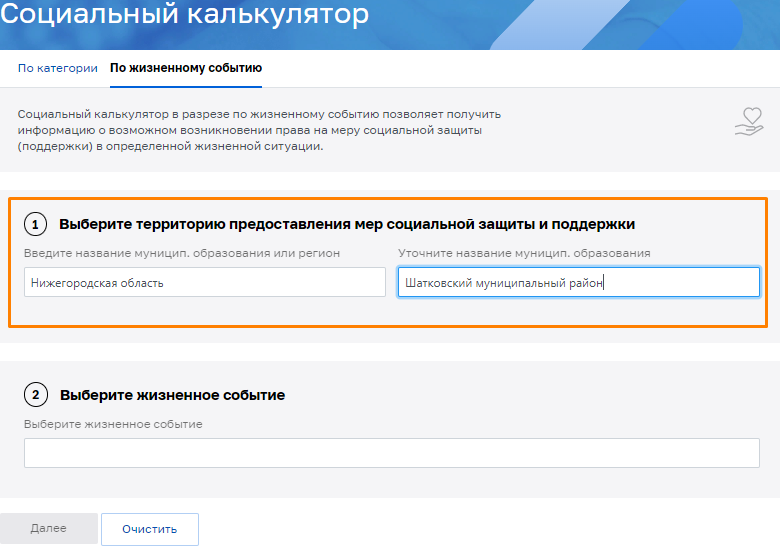Click the 'Далее' button
This screenshot has width=780, height=548.
[x=49, y=529]
